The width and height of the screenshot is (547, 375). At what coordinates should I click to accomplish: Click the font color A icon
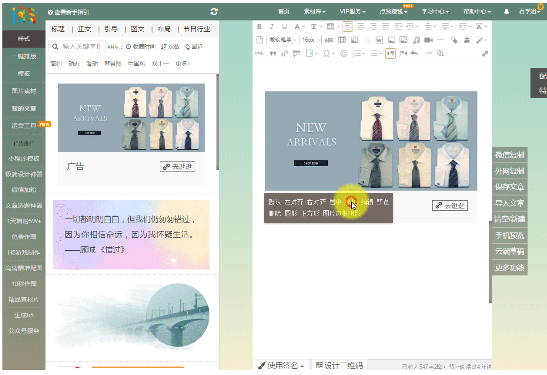(297, 27)
